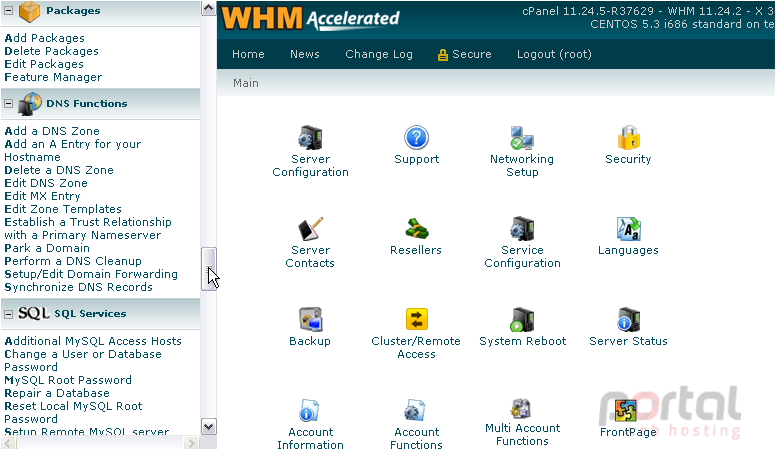Open the News menu item

[x=305, y=54]
